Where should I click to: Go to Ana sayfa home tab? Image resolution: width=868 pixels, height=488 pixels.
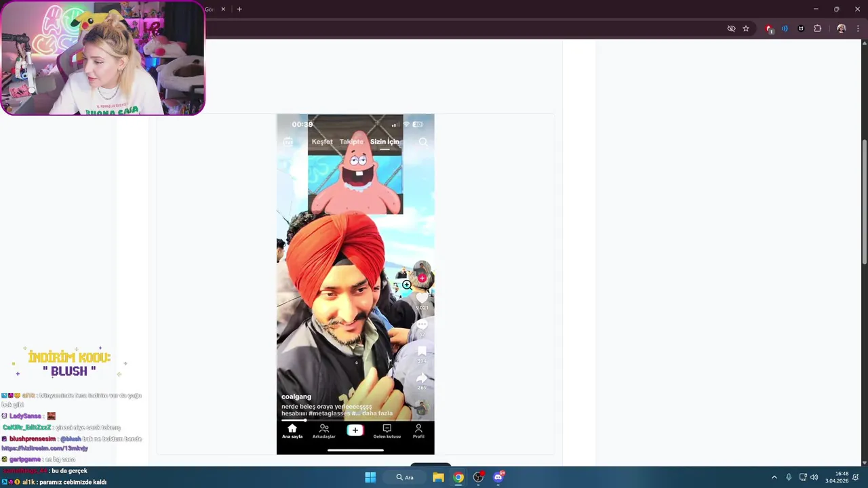coord(292,431)
